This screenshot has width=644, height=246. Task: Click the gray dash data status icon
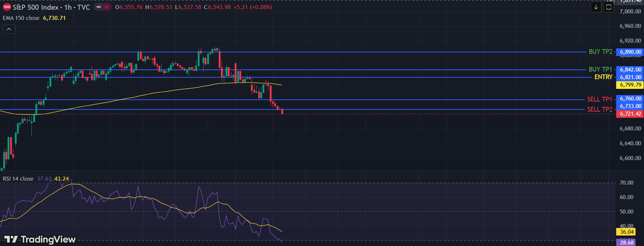click(99, 7)
